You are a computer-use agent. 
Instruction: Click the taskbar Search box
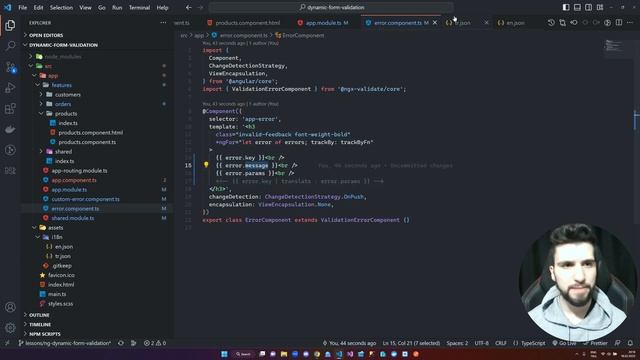[243, 354]
